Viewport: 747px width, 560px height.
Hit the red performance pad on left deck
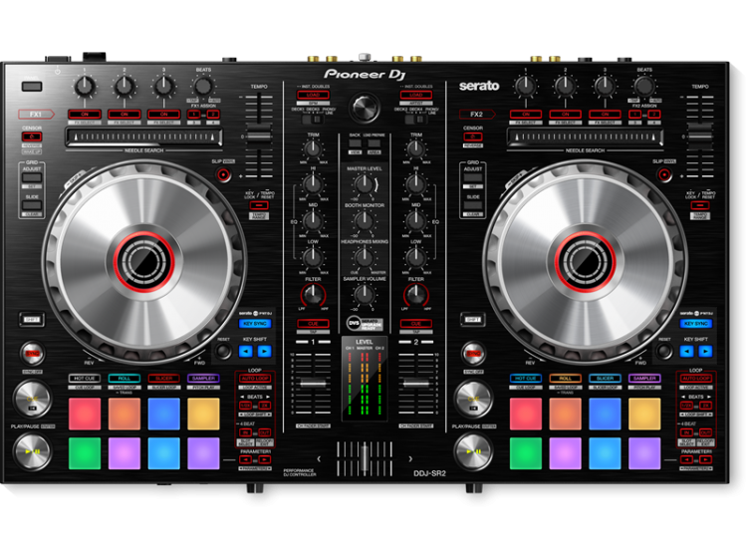[x=85, y=414]
